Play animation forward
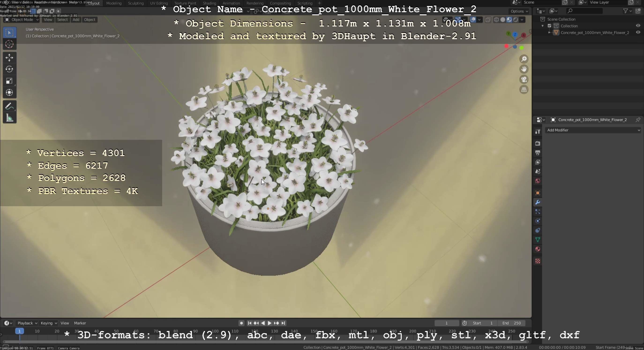The image size is (644, 350). pyautogui.click(x=270, y=323)
